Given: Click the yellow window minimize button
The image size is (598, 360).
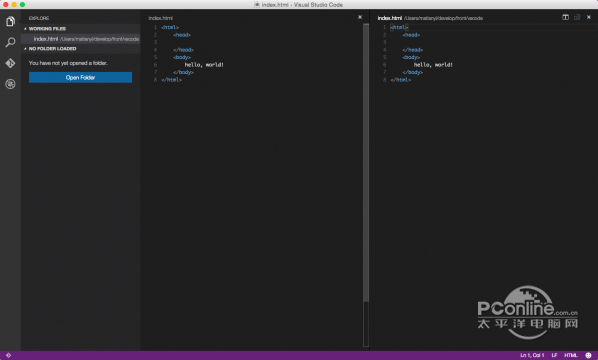Looking at the screenshot, I should [x=14, y=5].
